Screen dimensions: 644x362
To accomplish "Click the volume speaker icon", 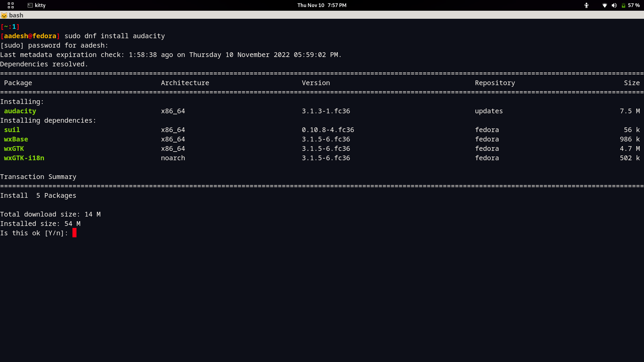I will coord(614,5).
